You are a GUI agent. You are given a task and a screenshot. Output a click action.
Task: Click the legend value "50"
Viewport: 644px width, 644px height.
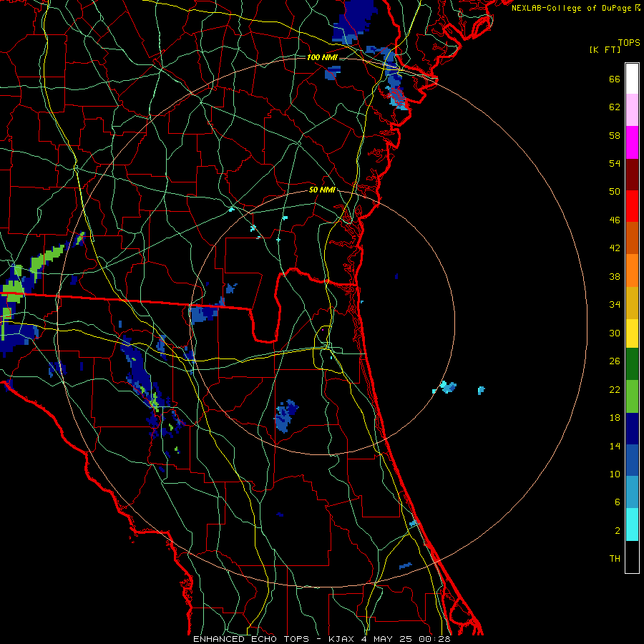[615, 192]
